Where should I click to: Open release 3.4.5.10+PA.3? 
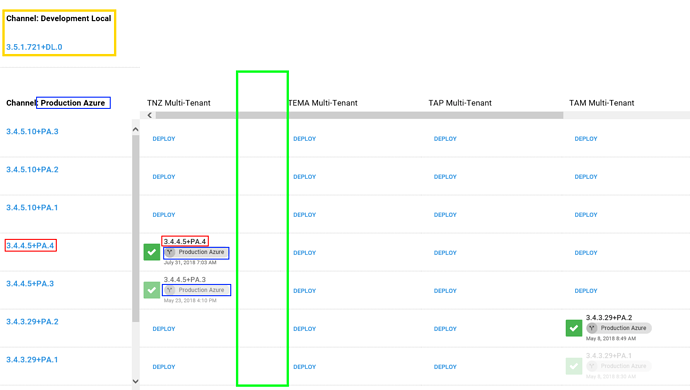(32, 131)
